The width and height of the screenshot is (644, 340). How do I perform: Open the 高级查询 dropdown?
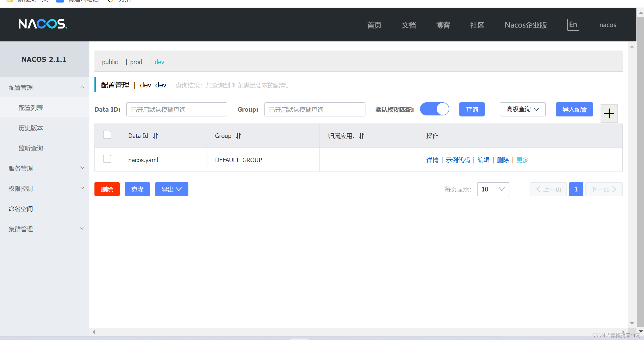pyautogui.click(x=523, y=109)
